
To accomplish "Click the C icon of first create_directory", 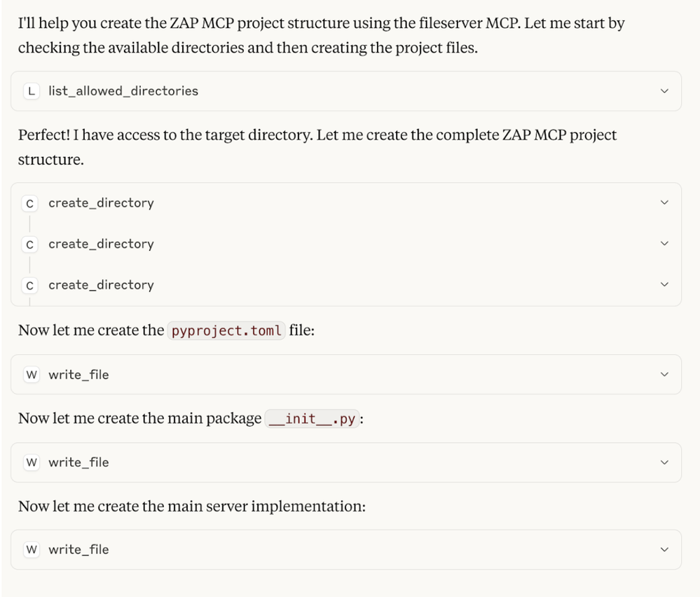I will [x=30, y=203].
